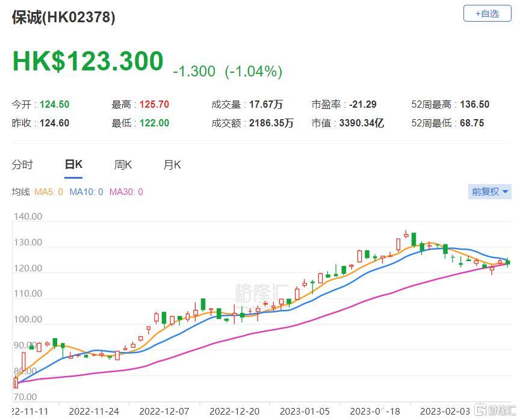The image size is (520, 420).
Task: Click the 100.00 price axis label
Action: (28, 320)
